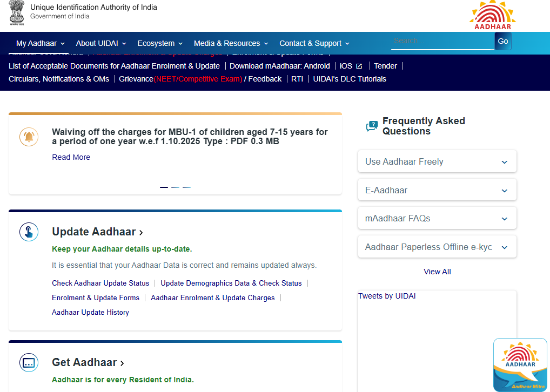Click the View All FAQs link
This screenshot has height=392, width=550.
click(437, 272)
